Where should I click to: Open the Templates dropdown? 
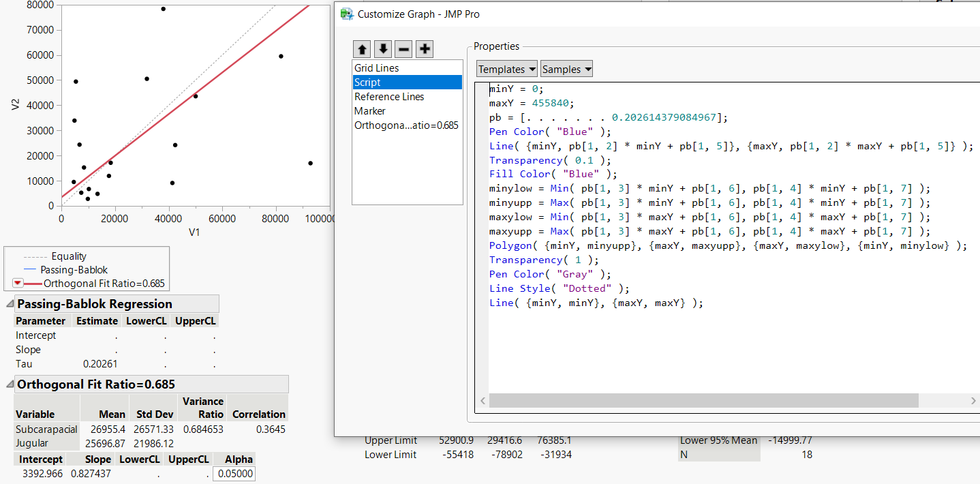pos(506,68)
